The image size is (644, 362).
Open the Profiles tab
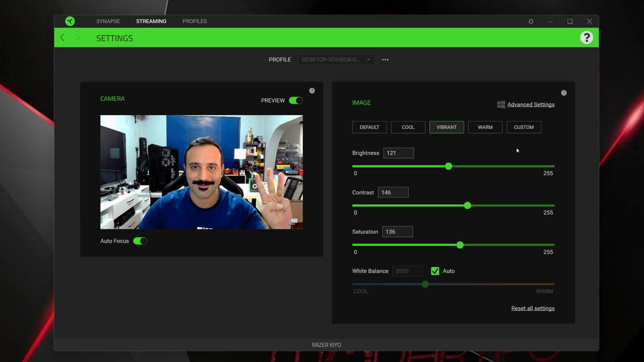pyautogui.click(x=195, y=21)
